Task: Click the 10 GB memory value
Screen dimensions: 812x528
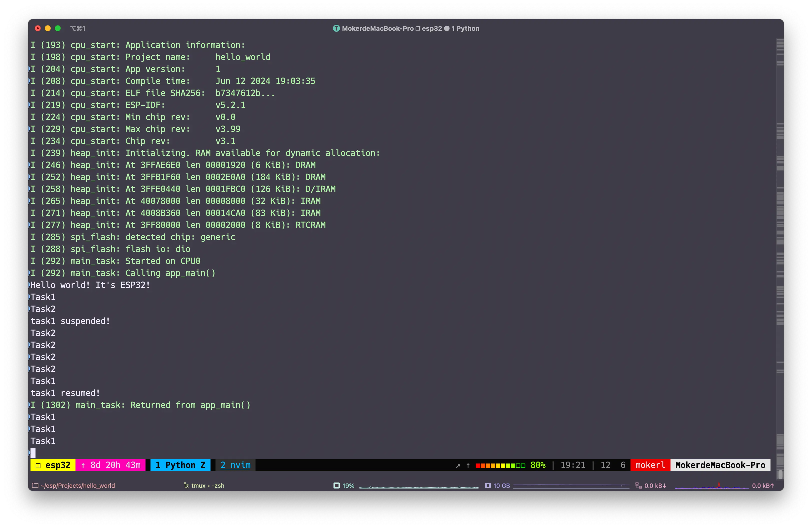Action: tap(501, 485)
